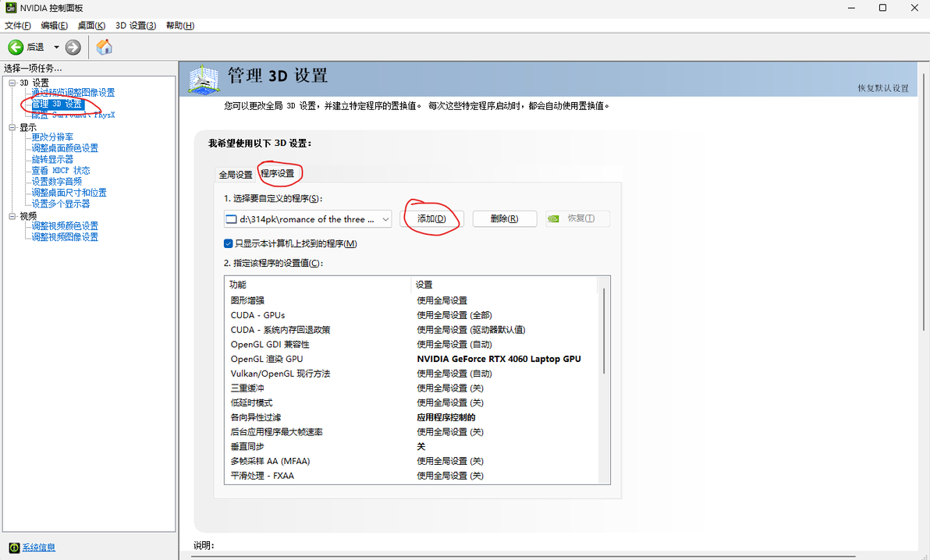Click 恢复默认设置 in header
This screenshot has width=930, height=560.
pos(882,88)
